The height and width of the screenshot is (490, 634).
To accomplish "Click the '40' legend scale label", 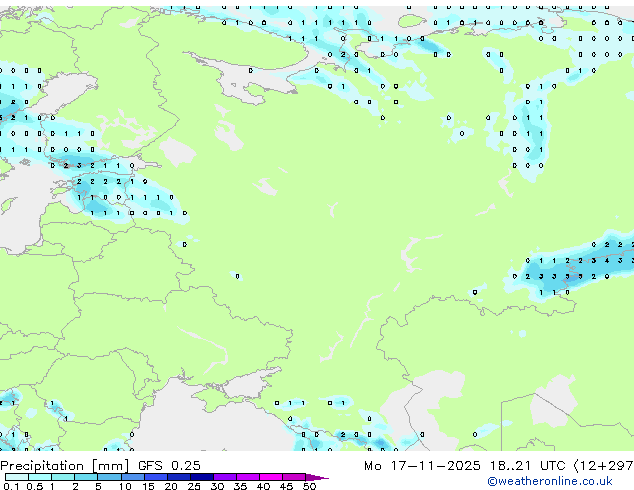I will point(263,486).
